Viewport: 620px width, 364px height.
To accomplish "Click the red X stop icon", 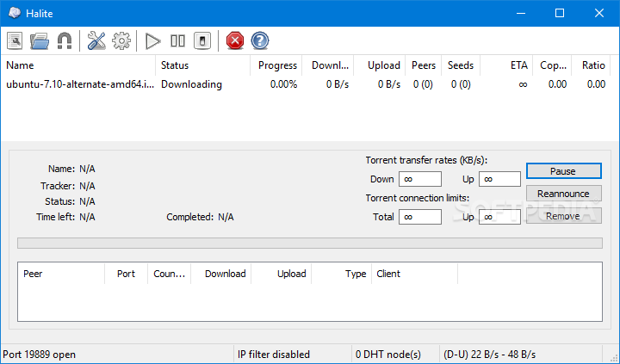I will [235, 40].
